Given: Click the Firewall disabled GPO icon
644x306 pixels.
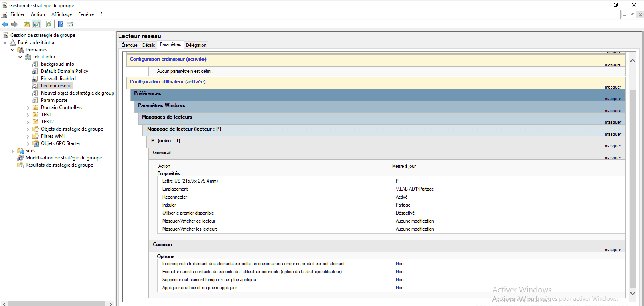Looking at the screenshot, I should (36, 79).
